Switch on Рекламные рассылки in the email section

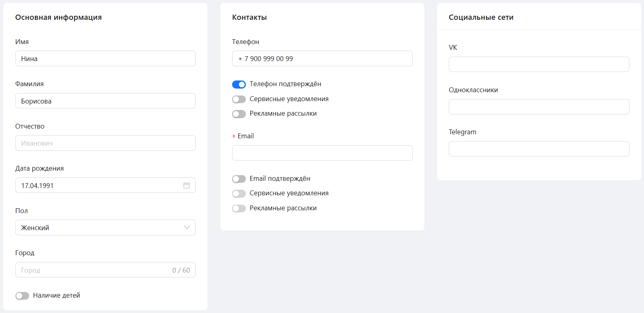239,209
